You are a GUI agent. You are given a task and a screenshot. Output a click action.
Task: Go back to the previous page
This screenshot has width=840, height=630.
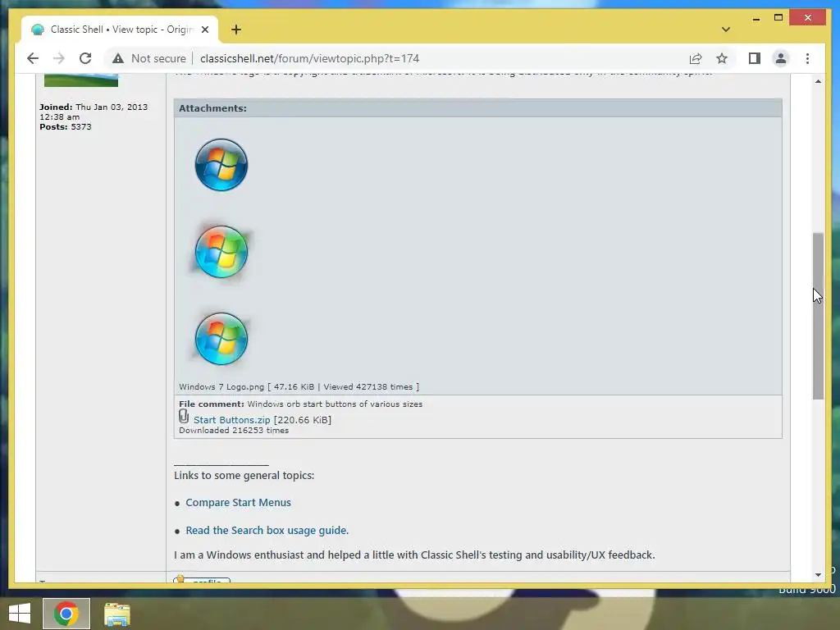tap(33, 58)
